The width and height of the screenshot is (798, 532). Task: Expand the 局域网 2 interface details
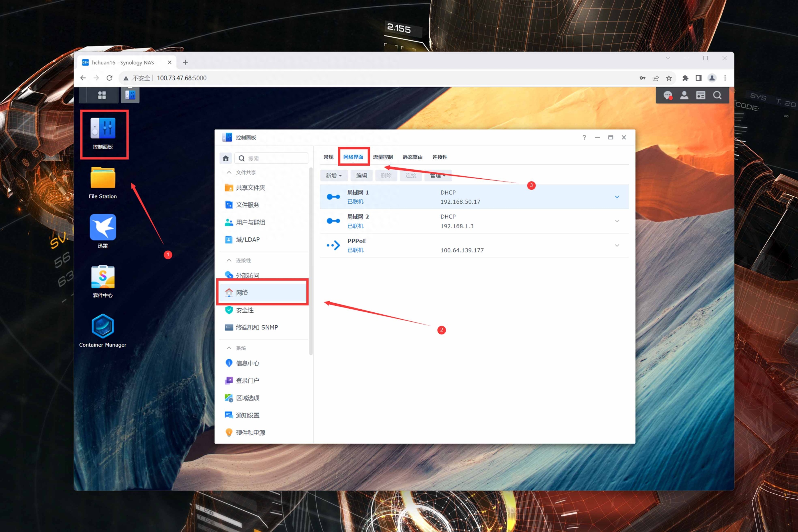point(617,221)
